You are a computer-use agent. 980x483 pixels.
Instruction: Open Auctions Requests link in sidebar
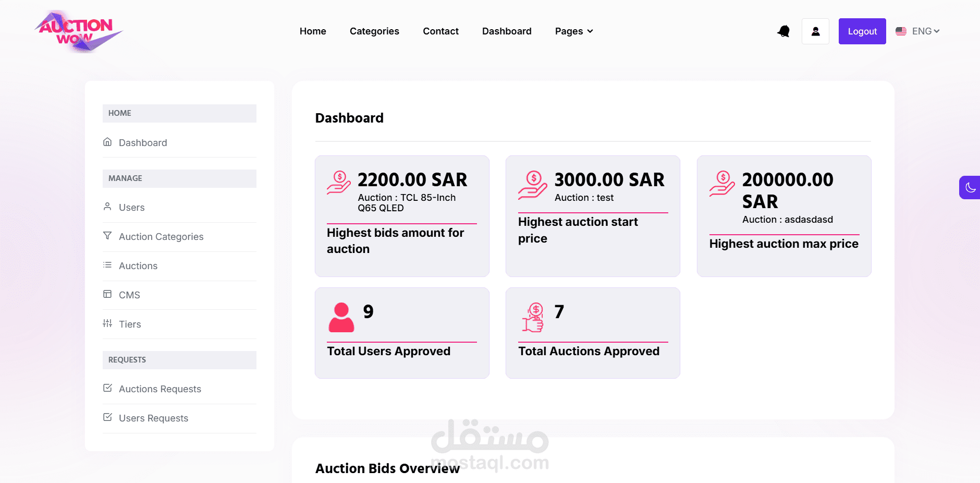[160, 389]
